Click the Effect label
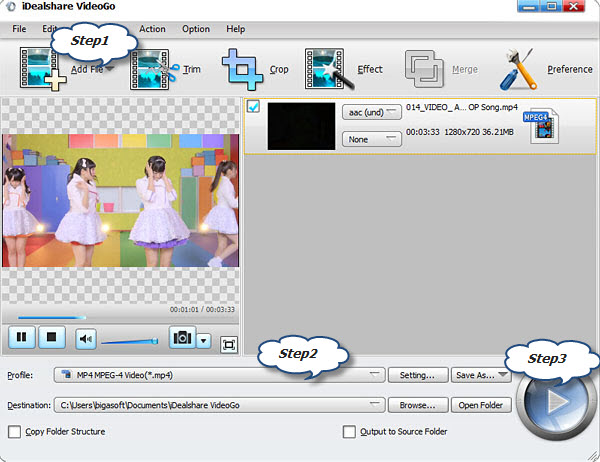This screenshot has width=600, height=462. 370,69
